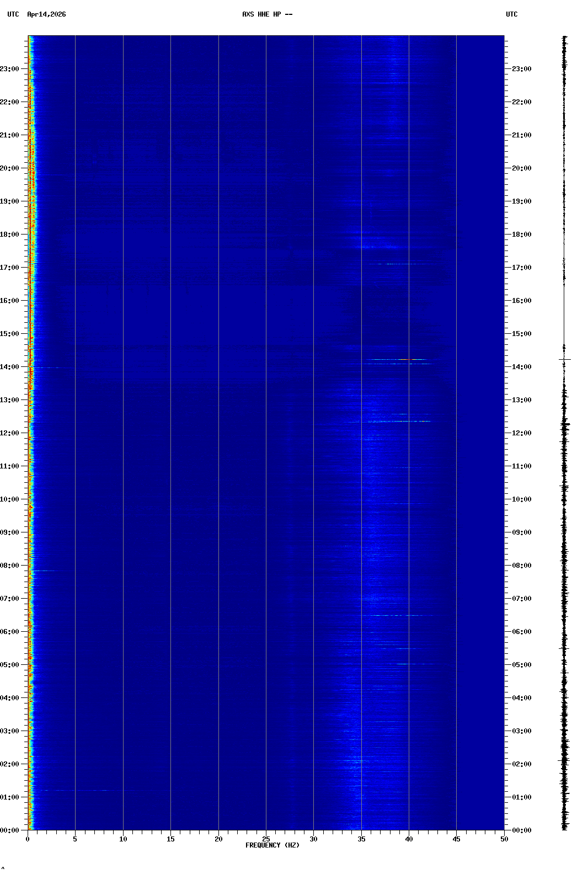588x874 pixels.
Task: Click the 25 tick on frequency axis
Action: click(x=266, y=839)
